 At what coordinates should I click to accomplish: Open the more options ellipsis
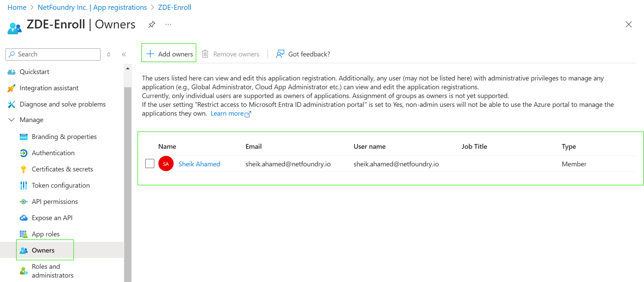click(x=168, y=24)
